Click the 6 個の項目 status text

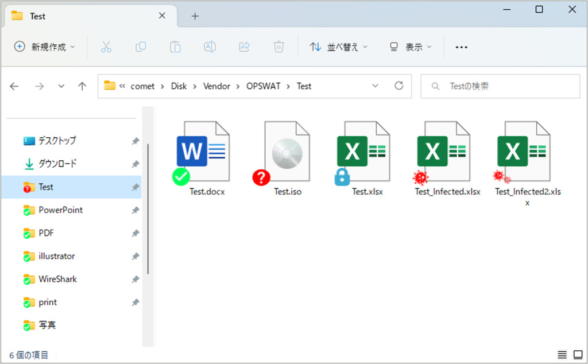[x=29, y=355]
